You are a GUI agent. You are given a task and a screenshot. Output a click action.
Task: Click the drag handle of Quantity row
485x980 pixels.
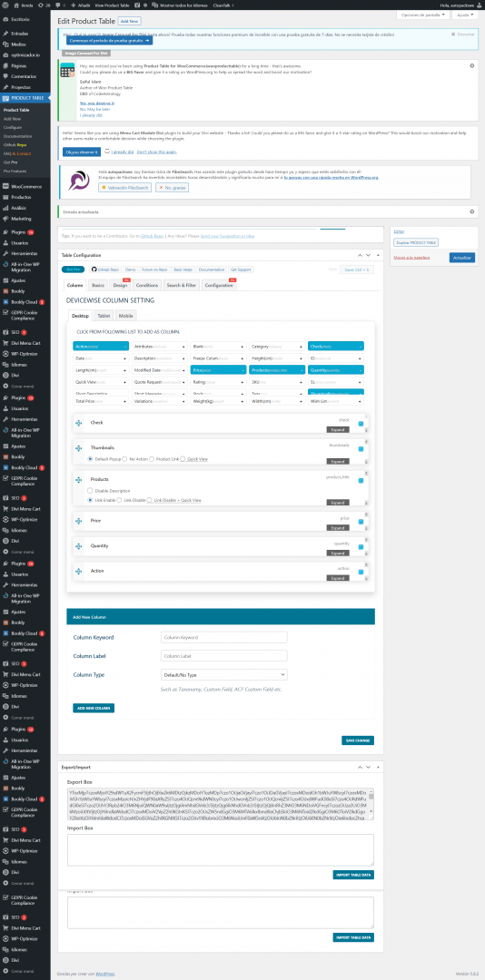[x=79, y=545]
